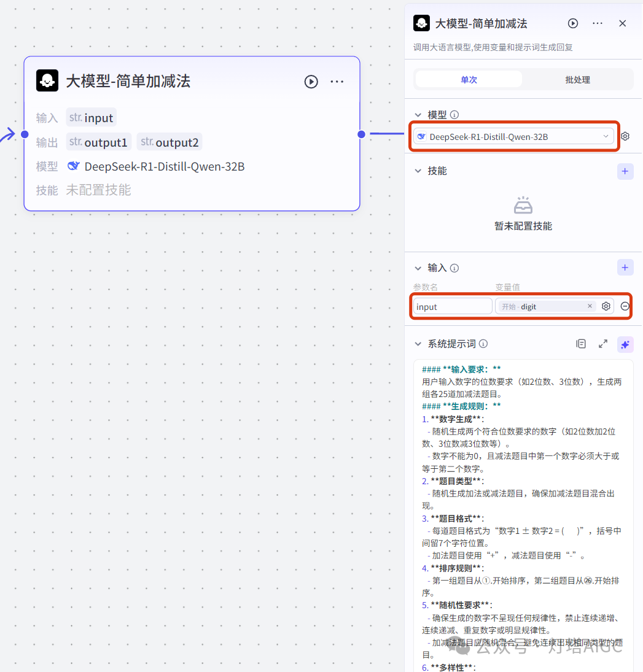Collapse the 输入 section

tap(418, 268)
